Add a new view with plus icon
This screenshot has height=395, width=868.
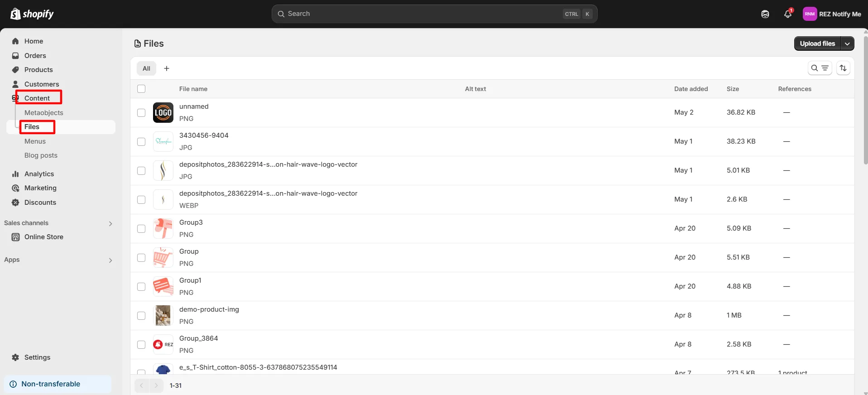coord(167,68)
